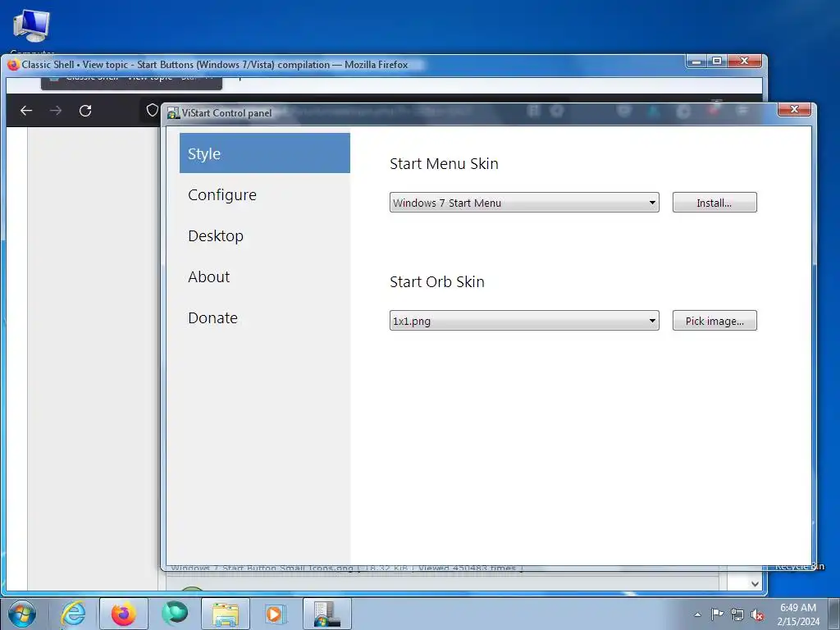Close the ViStart Control panel window

pyautogui.click(x=794, y=109)
